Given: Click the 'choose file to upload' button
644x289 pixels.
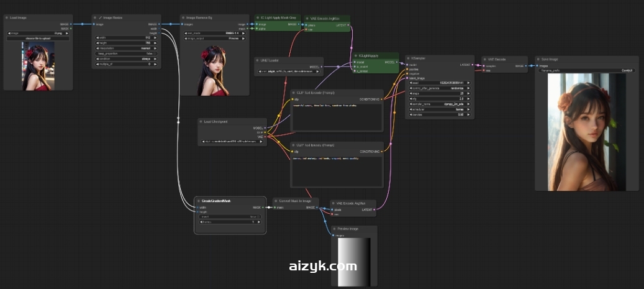Looking at the screenshot, I should point(37,39).
